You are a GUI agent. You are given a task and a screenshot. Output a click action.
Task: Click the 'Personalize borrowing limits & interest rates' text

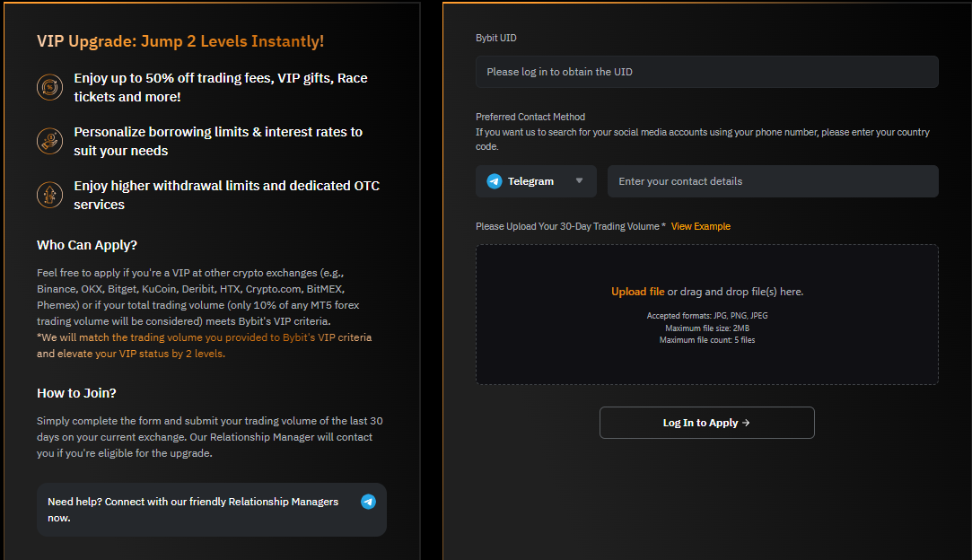(218, 142)
